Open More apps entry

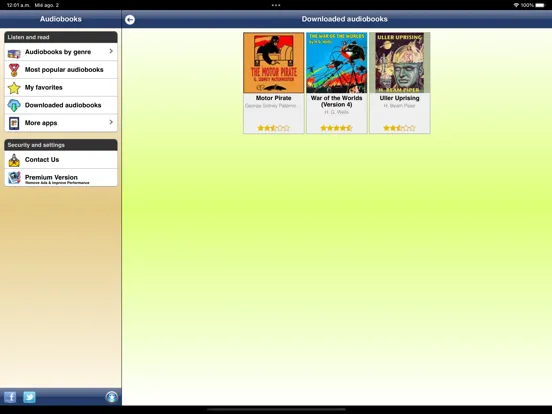[61, 123]
